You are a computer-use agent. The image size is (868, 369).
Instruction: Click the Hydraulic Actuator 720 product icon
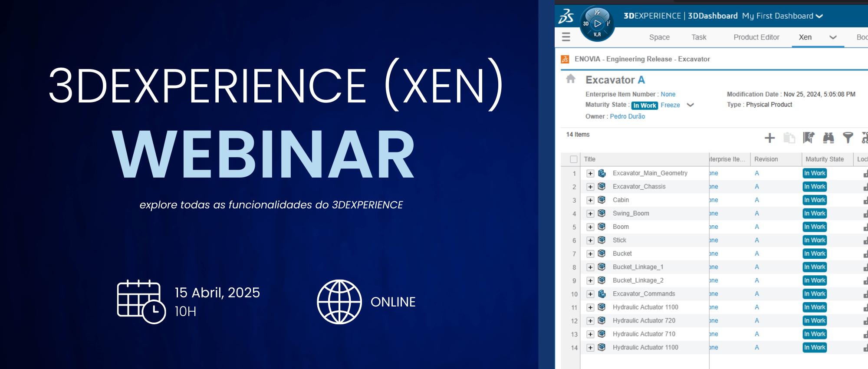click(x=602, y=321)
